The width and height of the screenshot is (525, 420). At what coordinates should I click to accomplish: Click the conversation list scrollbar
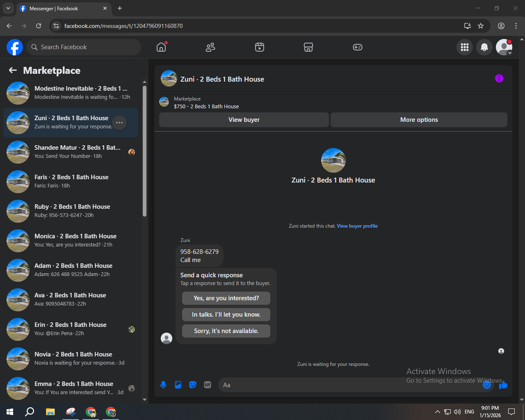[x=144, y=152]
